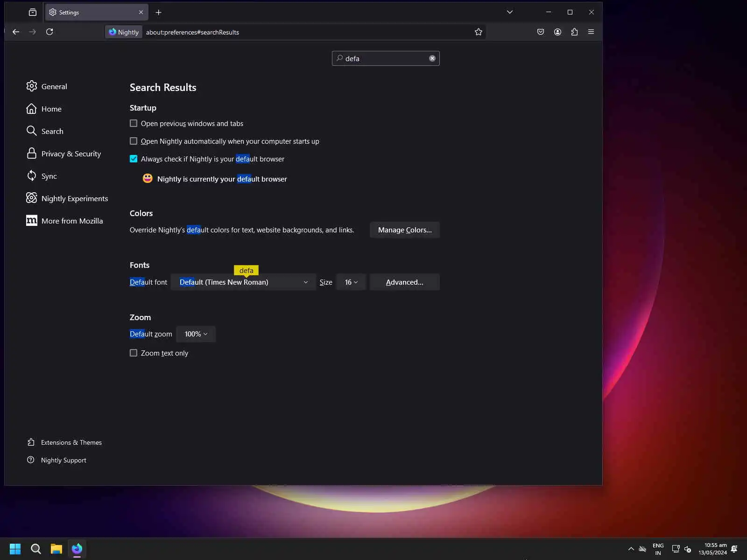The width and height of the screenshot is (747, 560).
Task: Click the Colors section heading
Action: (141, 213)
